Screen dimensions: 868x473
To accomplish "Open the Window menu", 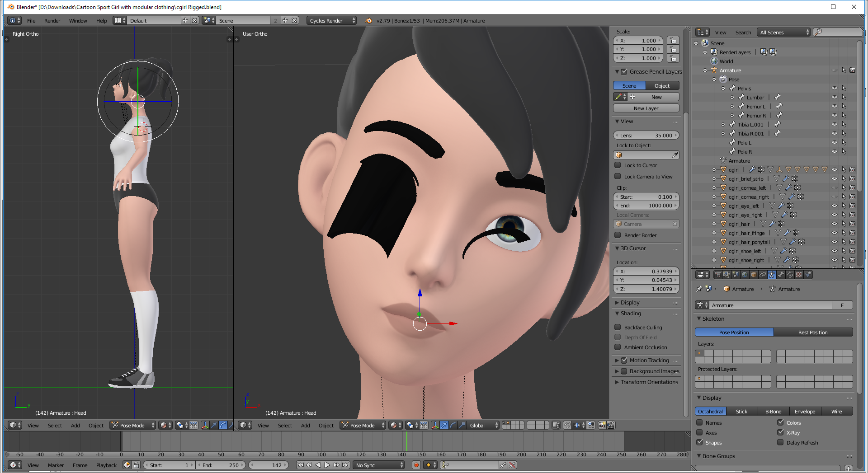I will (x=78, y=21).
